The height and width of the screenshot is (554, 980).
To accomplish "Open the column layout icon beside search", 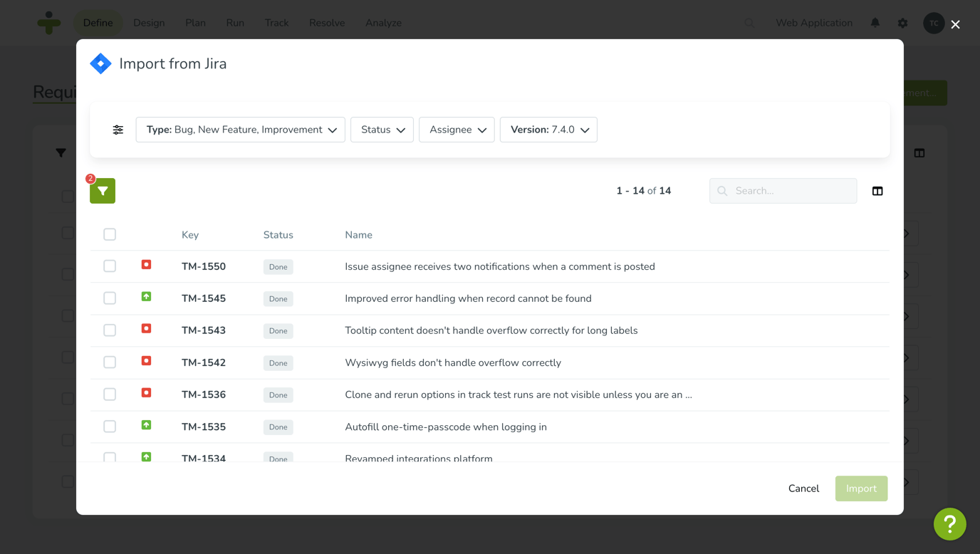I will [x=877, y=191].
